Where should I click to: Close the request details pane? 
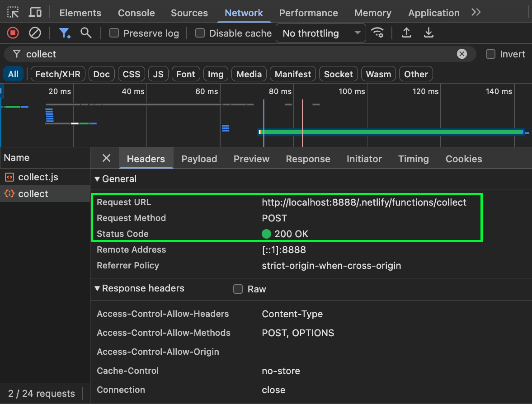(x=107, y=158)
